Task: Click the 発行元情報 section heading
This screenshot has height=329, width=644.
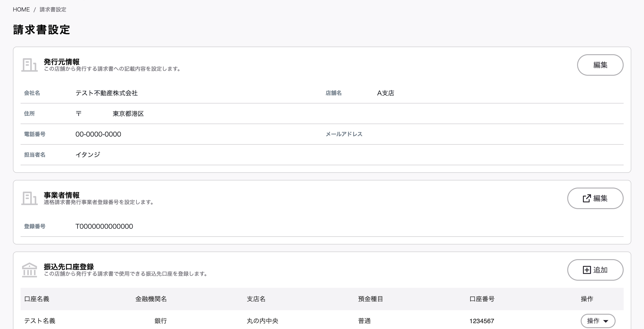Action: click(62, 62)
